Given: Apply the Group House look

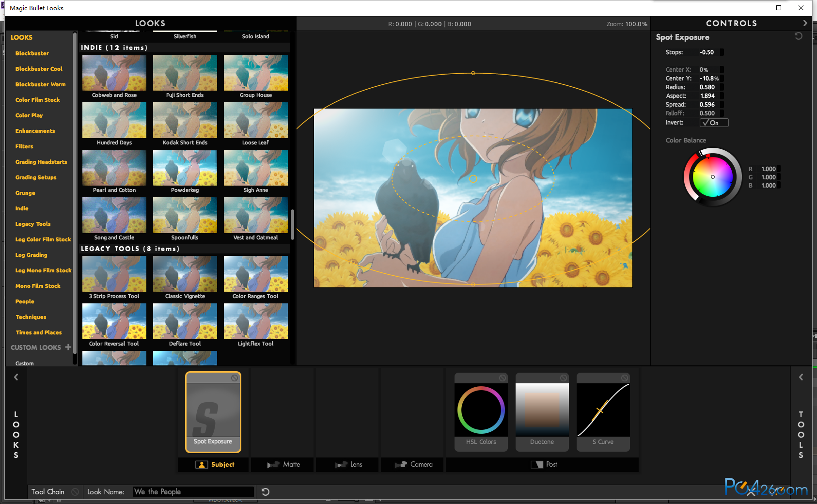Looking at the screenshot, I should click(256, 73).
